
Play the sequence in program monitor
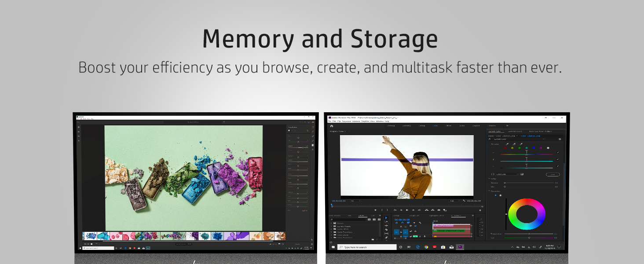tap(407, 210)
